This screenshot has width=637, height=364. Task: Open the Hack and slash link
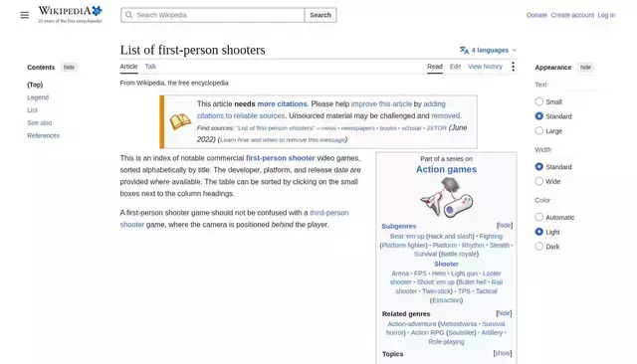coord(451,236)
